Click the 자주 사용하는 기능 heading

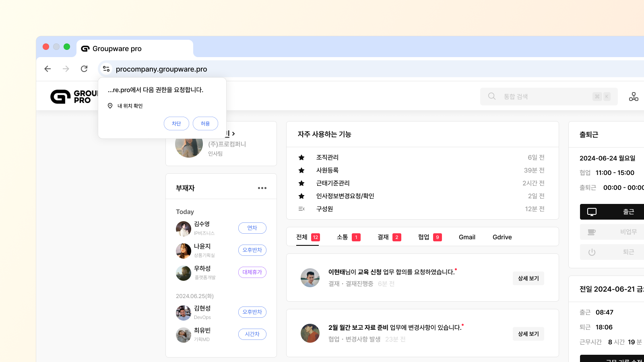click(x=324, y=134)
